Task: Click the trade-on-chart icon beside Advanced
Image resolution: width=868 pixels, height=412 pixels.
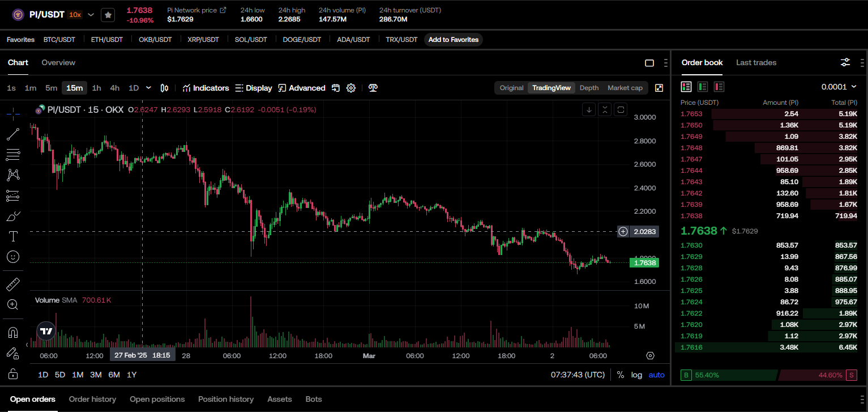Action: (x=336, y=88)
